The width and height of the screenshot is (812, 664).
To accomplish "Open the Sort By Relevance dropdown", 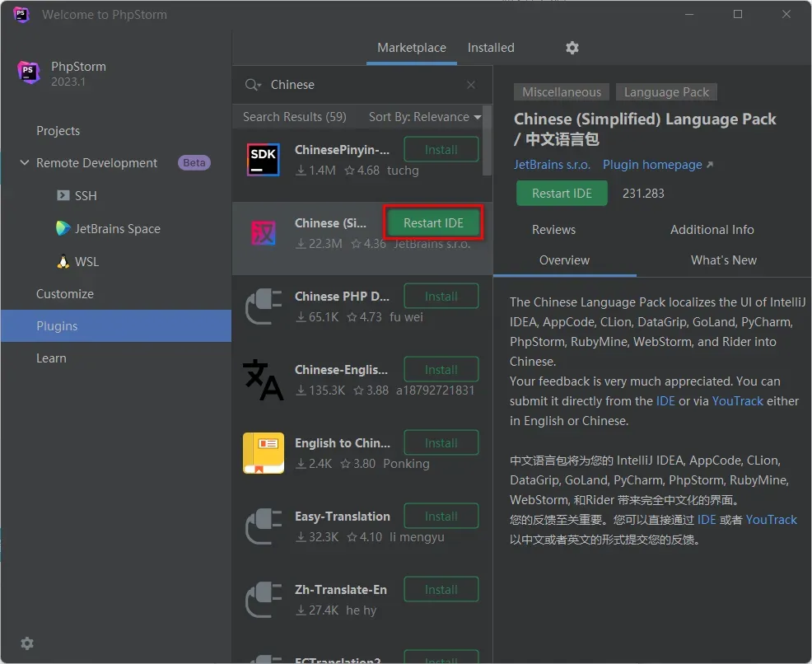I will 425,117.
